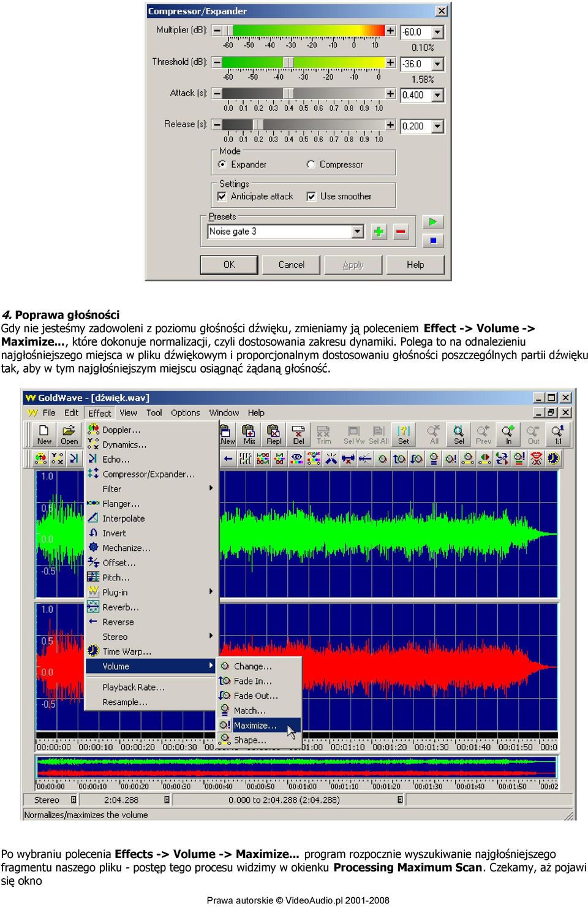Click the Open file toolbar icon
The height and width of the screenshot is (907, 588).
[x=69, y=435]
